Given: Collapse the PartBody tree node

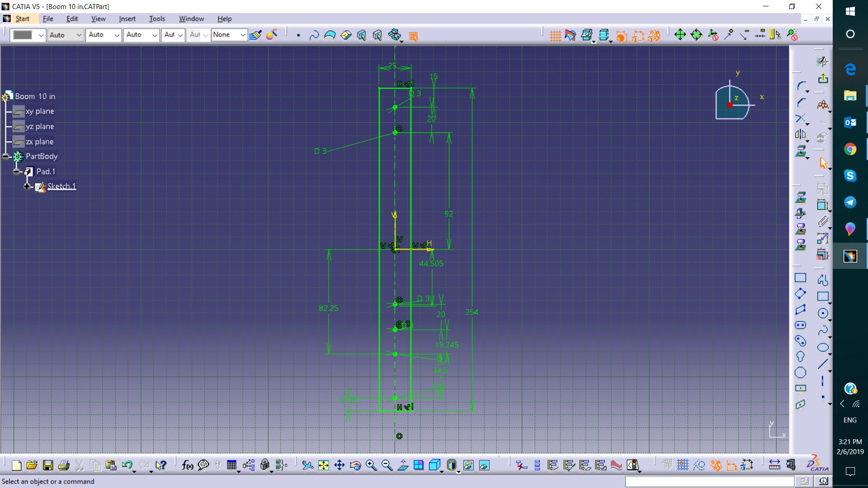Looking at the screenshot, I should click(5, 156).
